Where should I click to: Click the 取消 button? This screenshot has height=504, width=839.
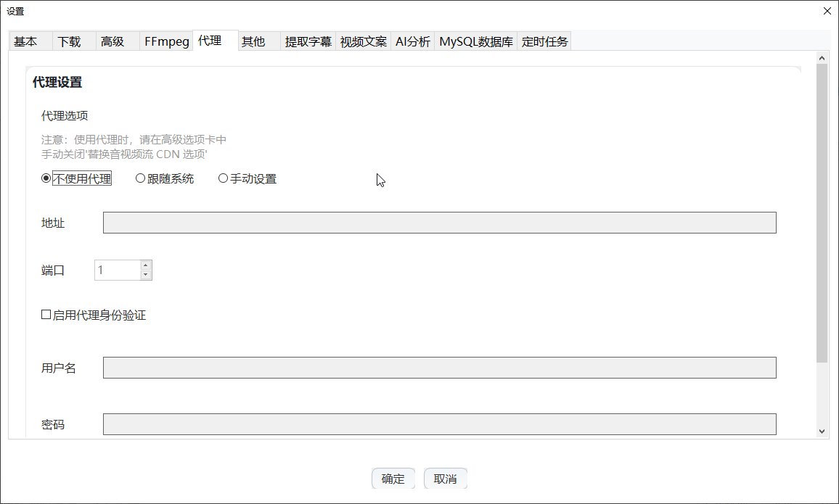coord(445,479)
